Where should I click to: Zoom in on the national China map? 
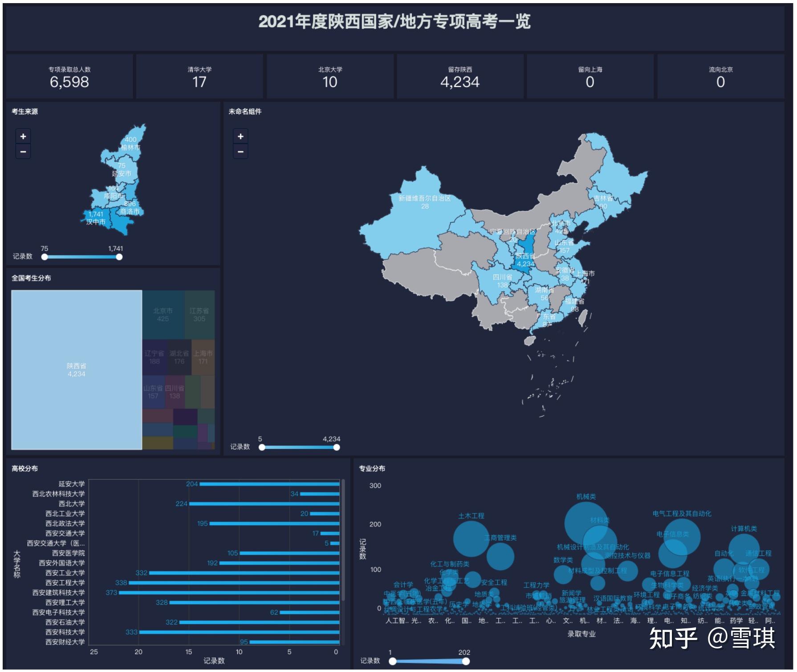(x=241, y=136)
